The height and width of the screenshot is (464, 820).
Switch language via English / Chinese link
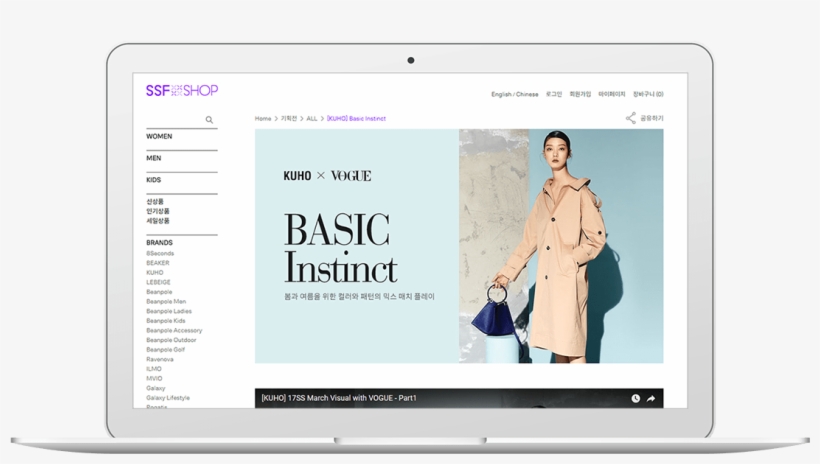514,95
